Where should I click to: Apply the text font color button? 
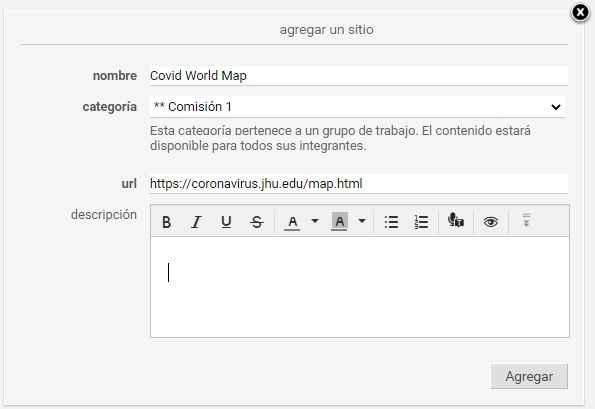tap(292, 222)
